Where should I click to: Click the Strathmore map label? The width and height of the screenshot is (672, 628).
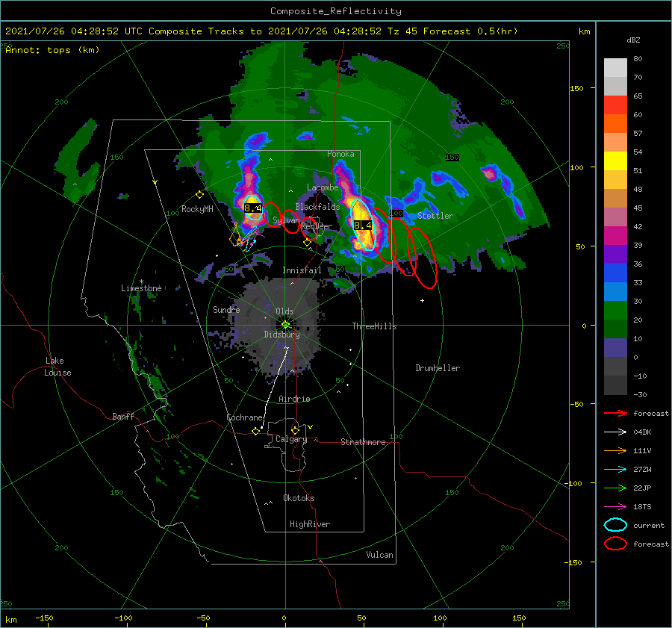(363, 442)
